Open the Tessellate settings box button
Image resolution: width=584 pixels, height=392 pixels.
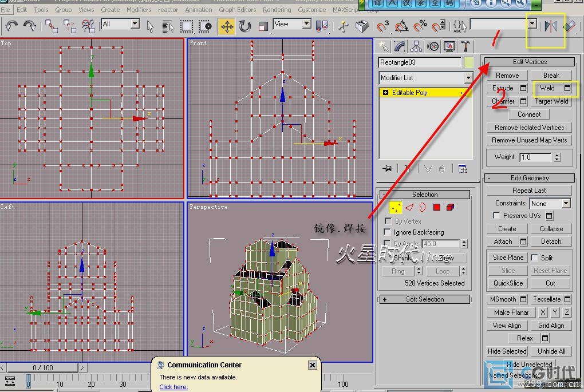567,299
